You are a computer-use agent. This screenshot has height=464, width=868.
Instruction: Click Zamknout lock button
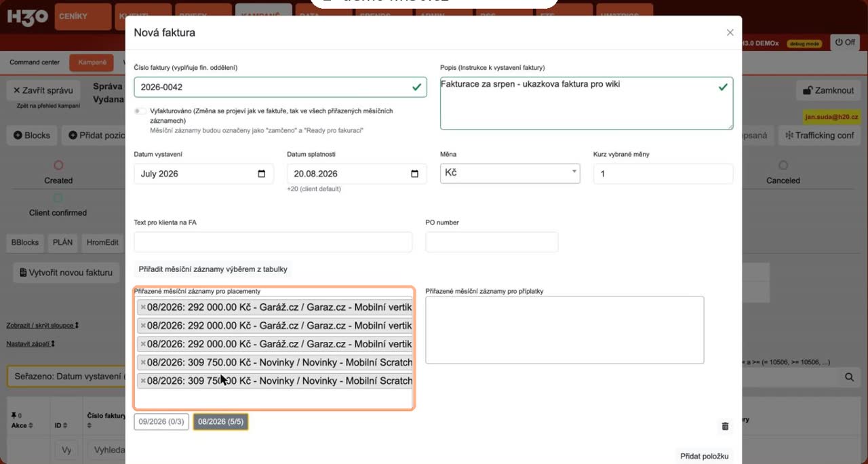828,90
